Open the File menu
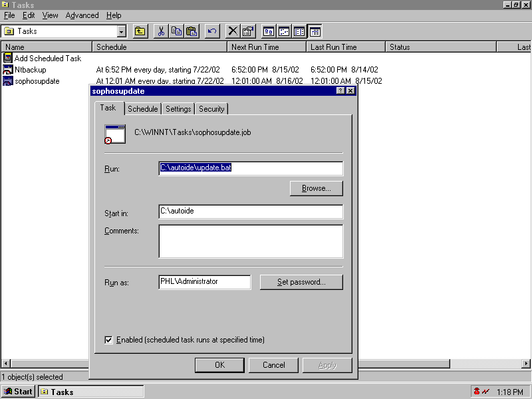 (9, 15)
